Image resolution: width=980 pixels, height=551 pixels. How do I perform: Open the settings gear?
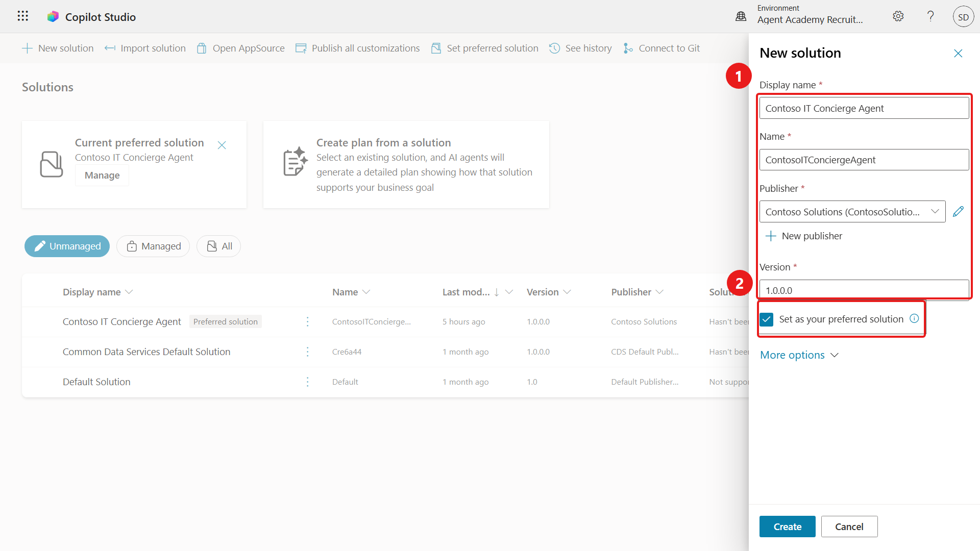898,16
